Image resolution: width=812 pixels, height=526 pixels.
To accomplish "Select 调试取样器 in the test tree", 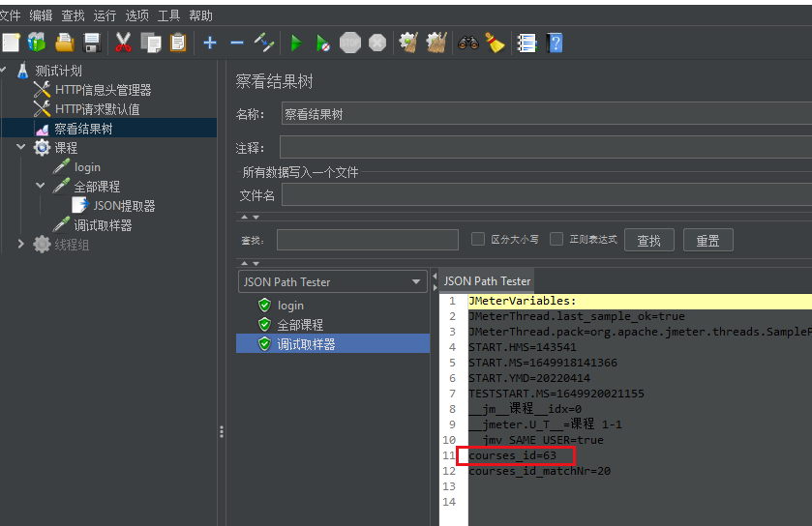I will (x=103, y=225).
